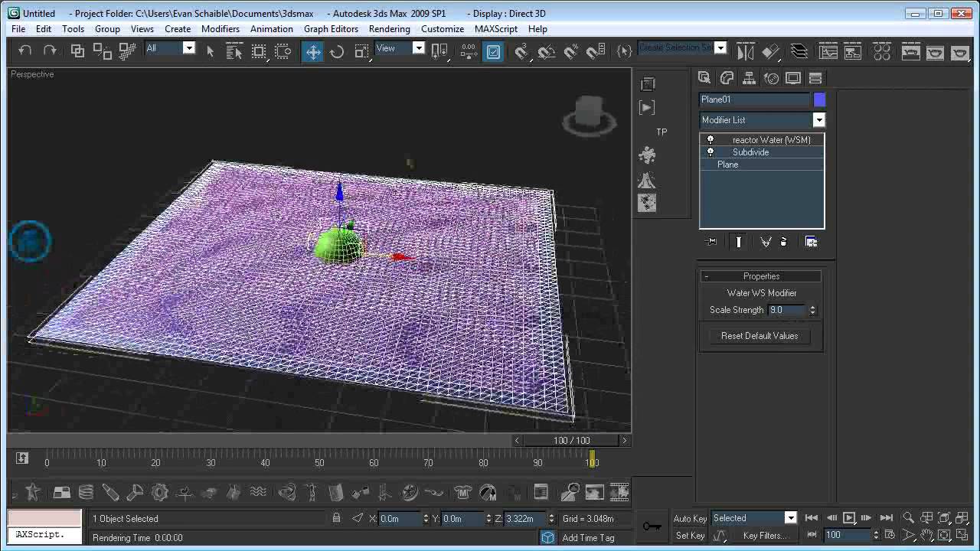Open the Graph Editors menu
The height and width of the screenshot is (551, 980).
click(x=331, y=29)
